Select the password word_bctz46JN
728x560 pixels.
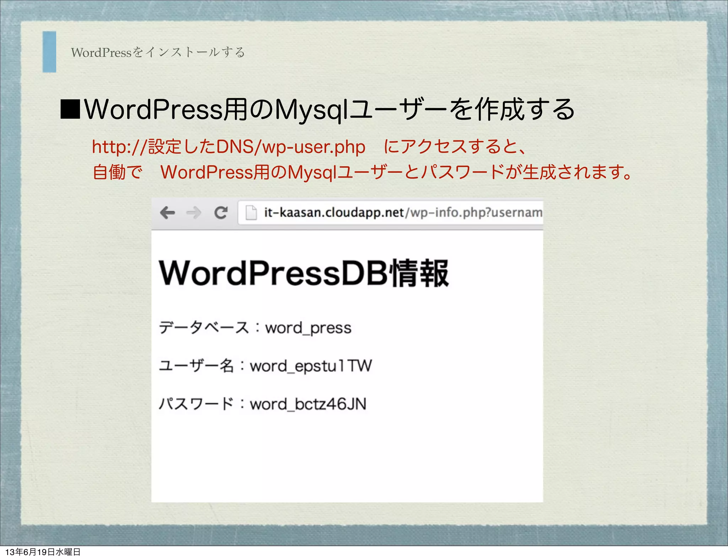(308, 404)
